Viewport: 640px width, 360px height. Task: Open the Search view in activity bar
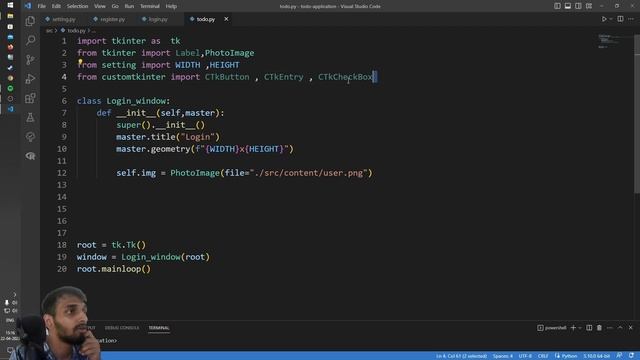click(x=30, y=40)
